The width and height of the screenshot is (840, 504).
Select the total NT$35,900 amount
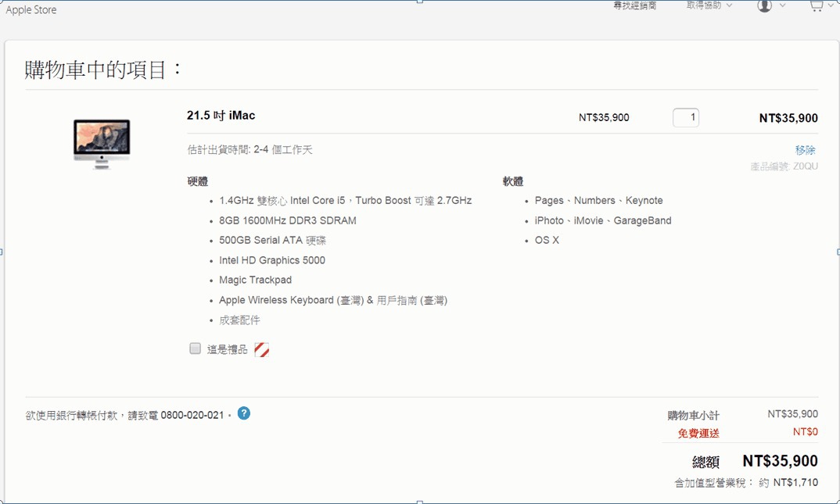780,461
